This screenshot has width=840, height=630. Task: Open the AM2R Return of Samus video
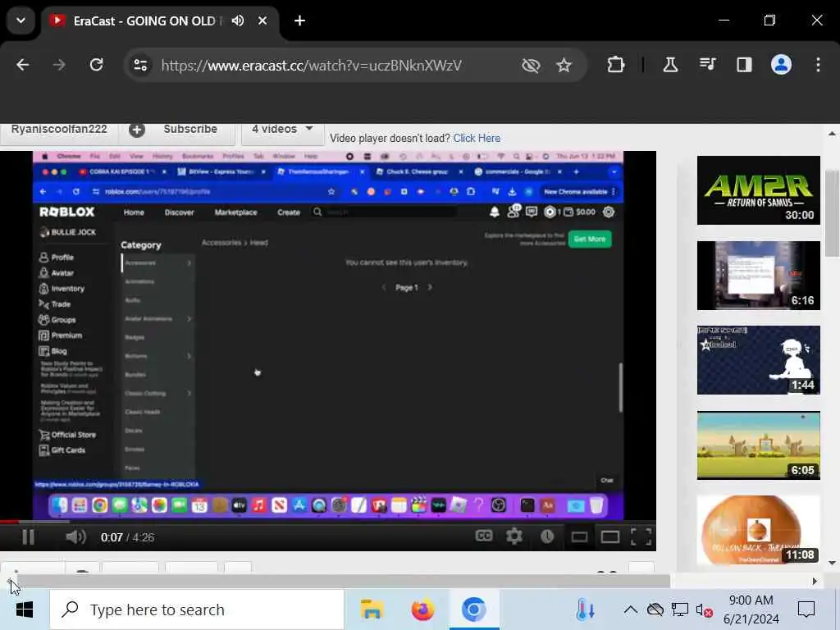pos(758,190)
